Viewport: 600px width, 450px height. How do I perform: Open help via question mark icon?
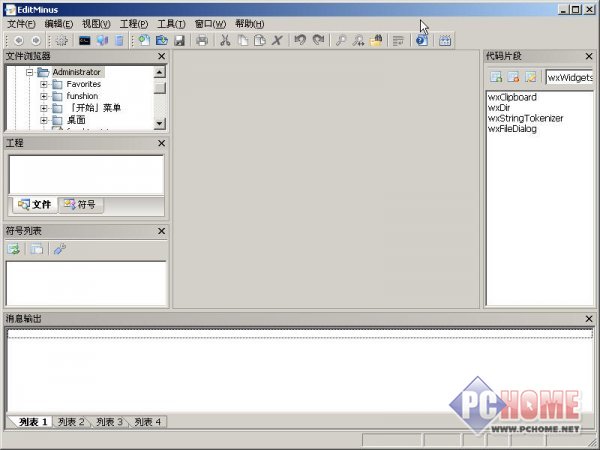(x=422, y=40)
